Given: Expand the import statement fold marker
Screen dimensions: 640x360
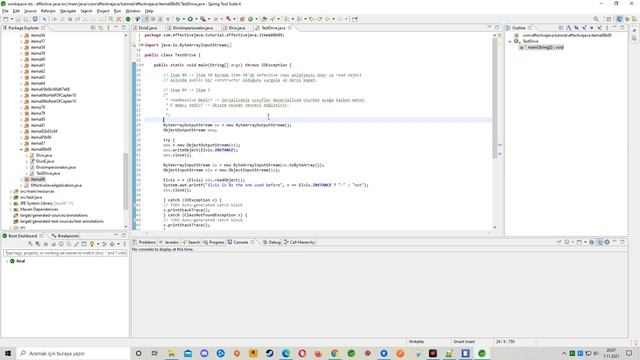Looking at the screenshot, I should pos(141,45).
